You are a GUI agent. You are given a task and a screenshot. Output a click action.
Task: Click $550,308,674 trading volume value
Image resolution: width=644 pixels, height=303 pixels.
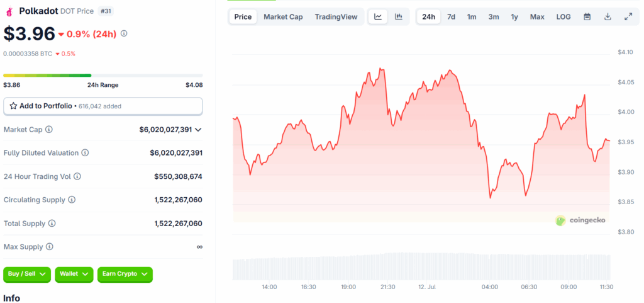pyautogui.click(x=178, y=176)
